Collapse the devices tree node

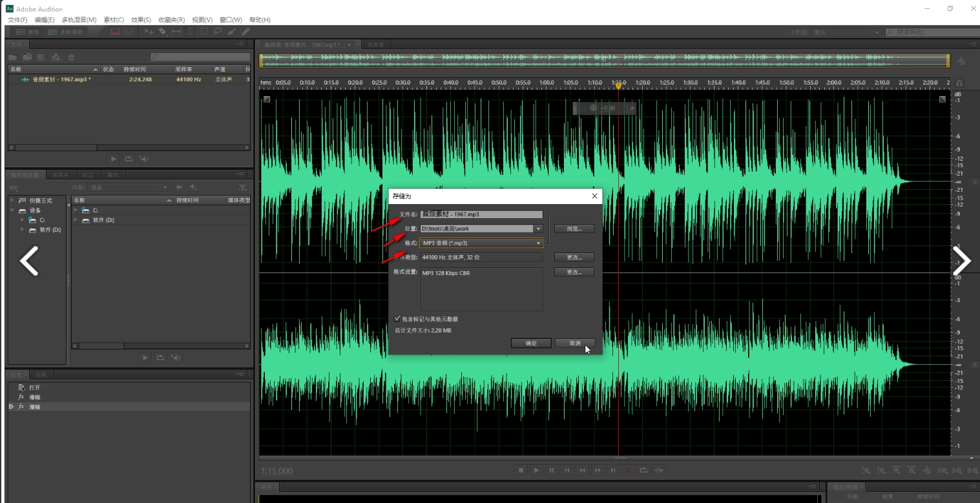coord(12,210)
